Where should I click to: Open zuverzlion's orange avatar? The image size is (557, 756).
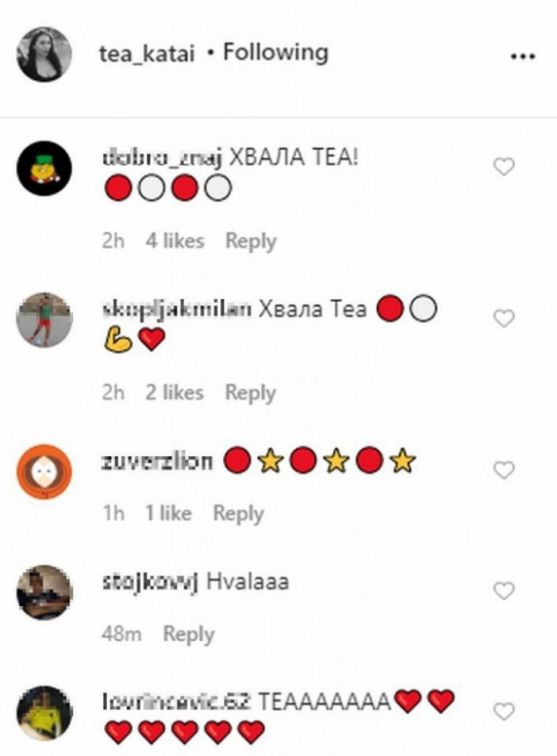[x=44, y=471]
